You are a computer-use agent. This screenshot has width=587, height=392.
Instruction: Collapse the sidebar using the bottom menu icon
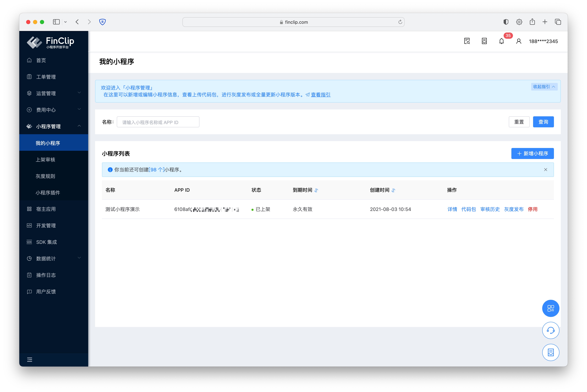click(29, 359)
